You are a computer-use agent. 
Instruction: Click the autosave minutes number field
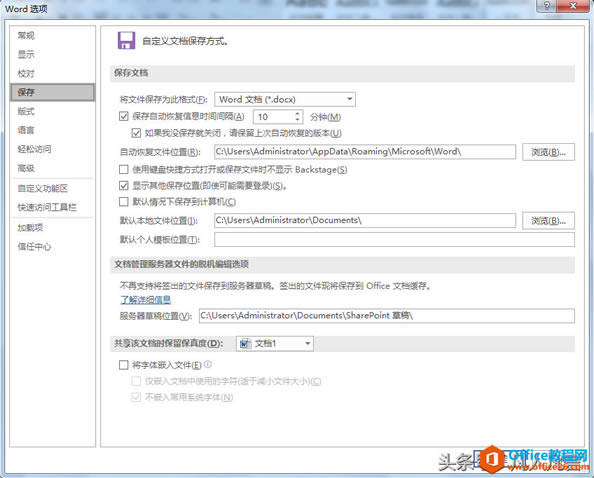coord(274,117)
